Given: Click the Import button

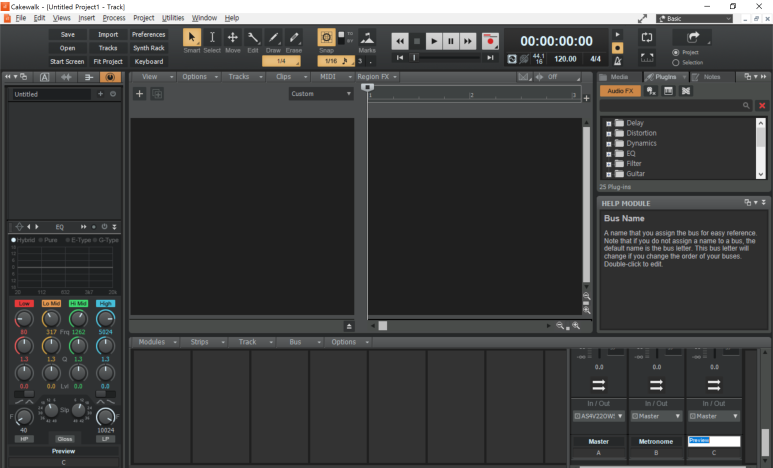Looking at the screenshot, I should pos(108,35).
